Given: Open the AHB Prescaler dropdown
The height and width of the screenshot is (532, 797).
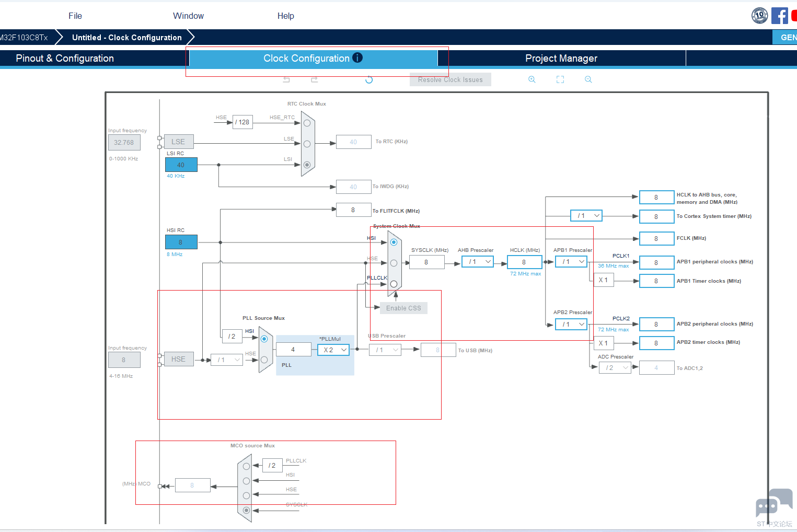Looking at the screenshot, I should (488, 261).
